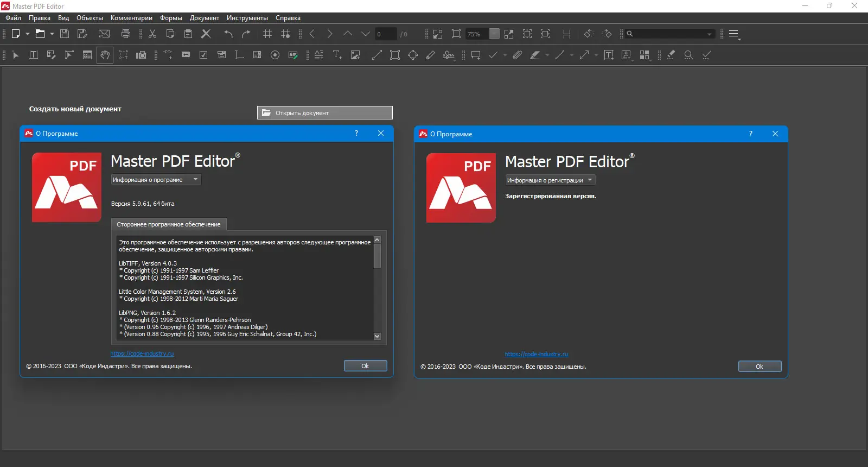Click the Save As icon
The width and height of the screenshot is (868, 467).
[x=82, y=34]
